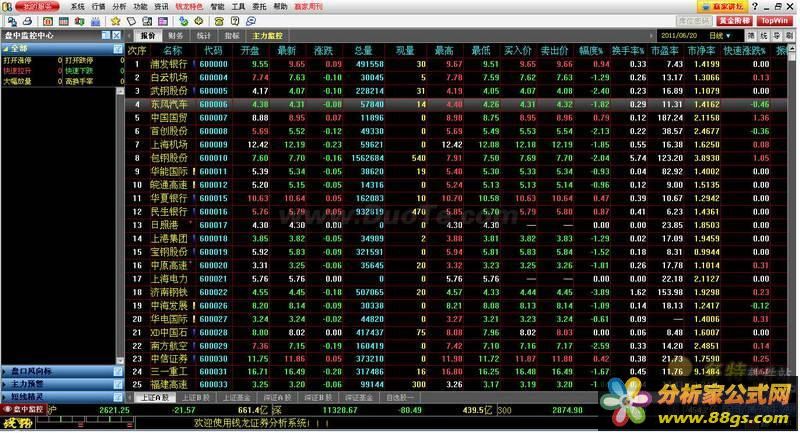The image size is (800, 433).
Task: Click the 黄金阶梯 button
Action: (735, 21)
